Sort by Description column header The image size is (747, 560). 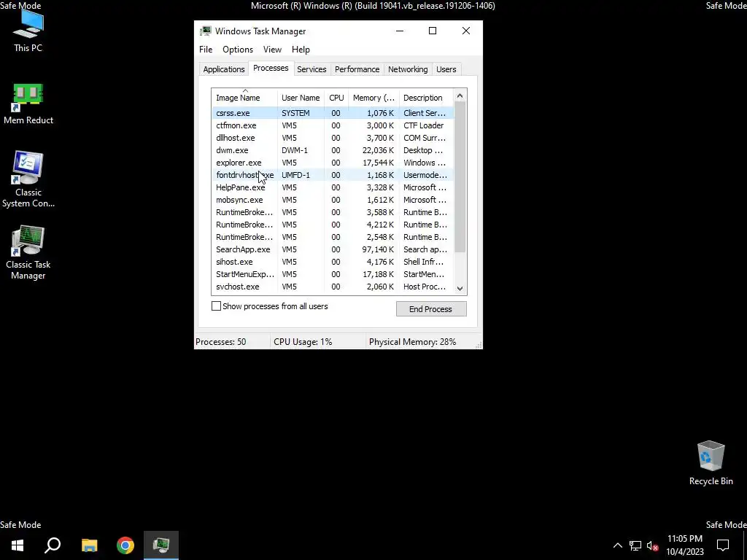click(x=426, y=98)
